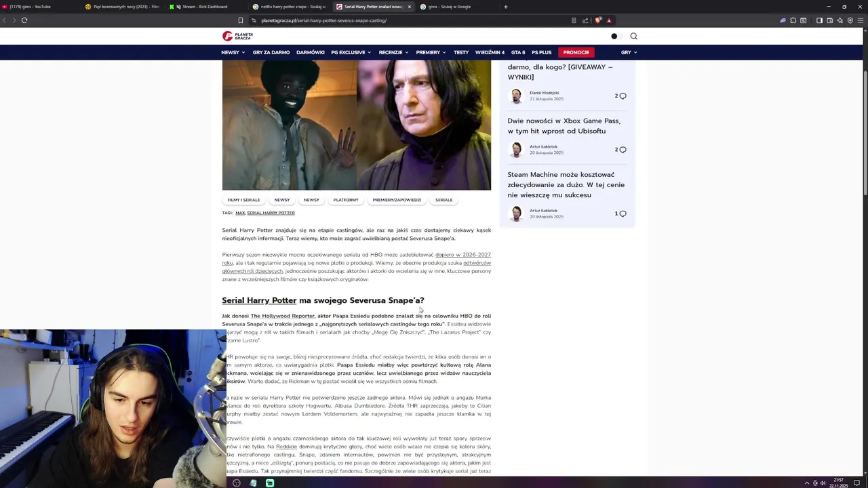The height and width of the screenshot is (488, 868).
Task: Click the red PROMOCJE button
Action: tap(576, 52)
